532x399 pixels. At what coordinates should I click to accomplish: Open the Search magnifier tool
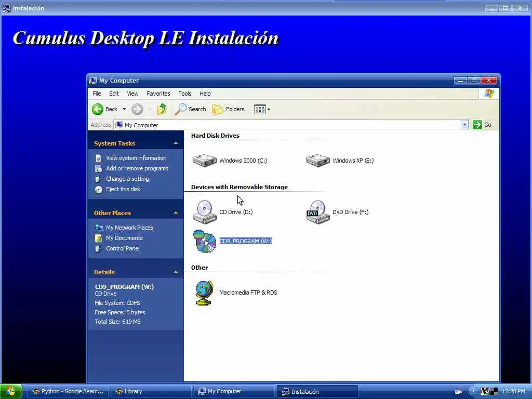coord(180,109)
